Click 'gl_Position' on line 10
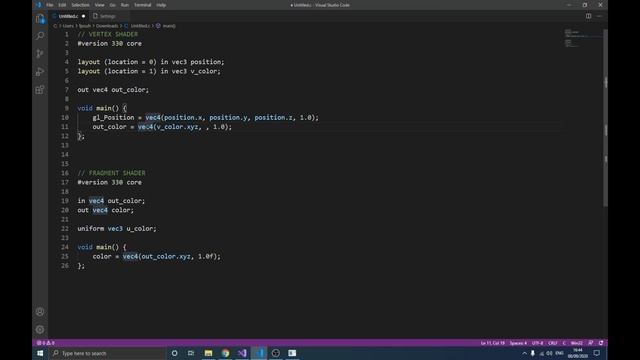 click(x=113, y=118)
